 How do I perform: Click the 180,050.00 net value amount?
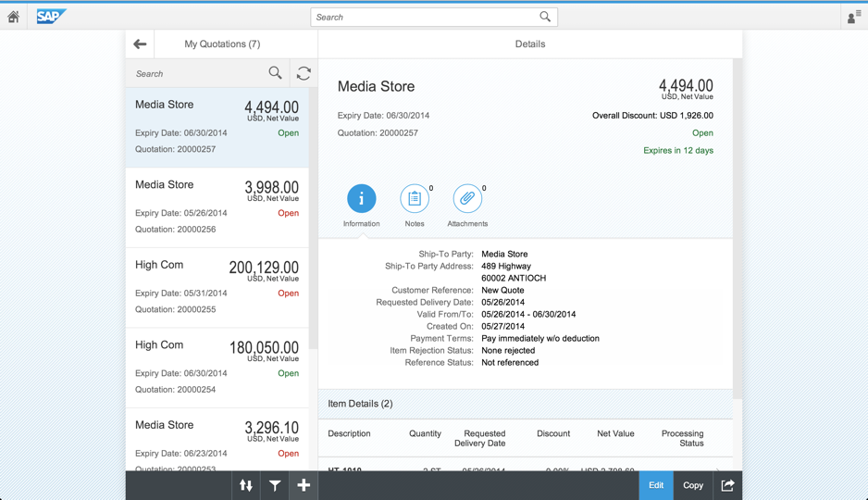264,348
